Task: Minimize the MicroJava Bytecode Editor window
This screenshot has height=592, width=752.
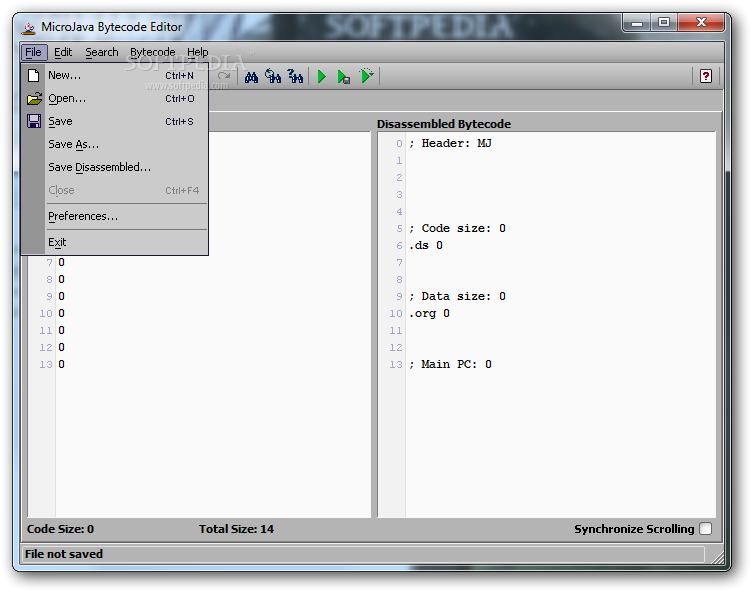Action: tap(636, 23)
